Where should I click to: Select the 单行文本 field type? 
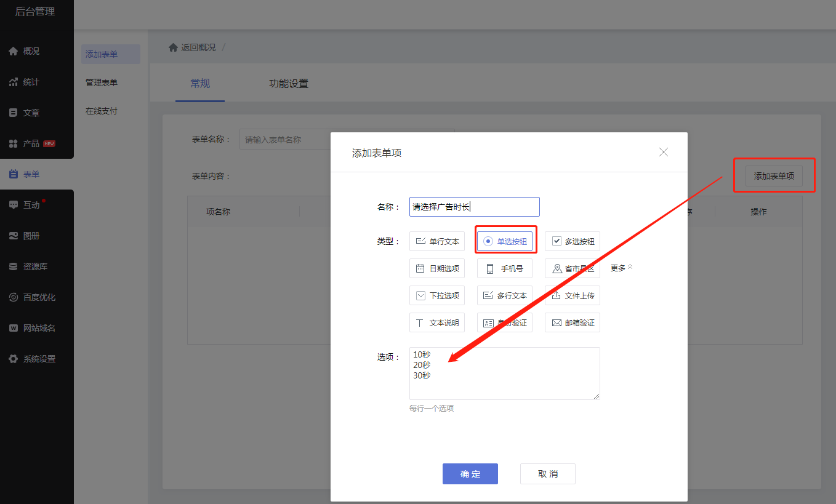[437, 241]
